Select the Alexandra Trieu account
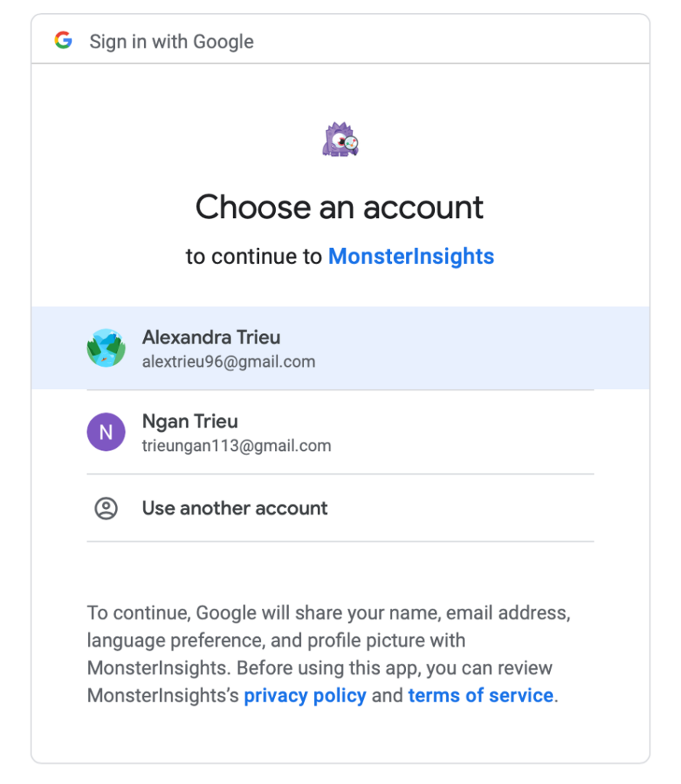The height and width of the screenshot is (784, 681). coord(340,348)
